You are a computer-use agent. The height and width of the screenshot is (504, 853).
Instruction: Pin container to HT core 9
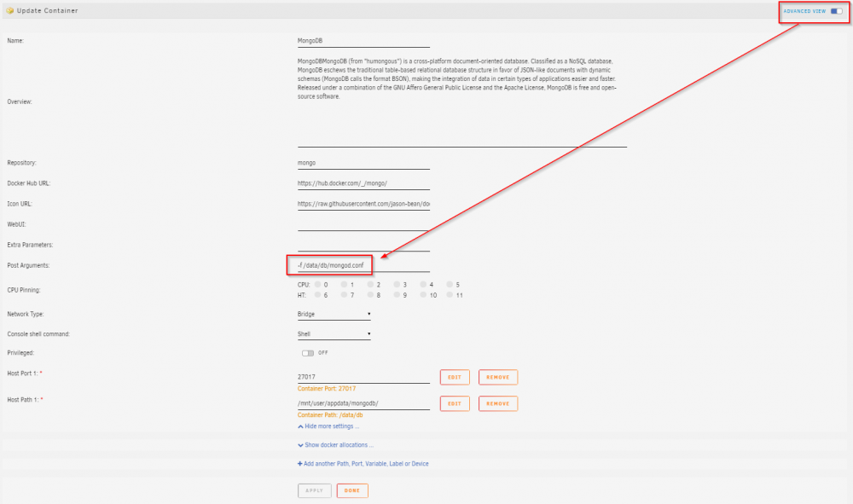click(397, 295)
